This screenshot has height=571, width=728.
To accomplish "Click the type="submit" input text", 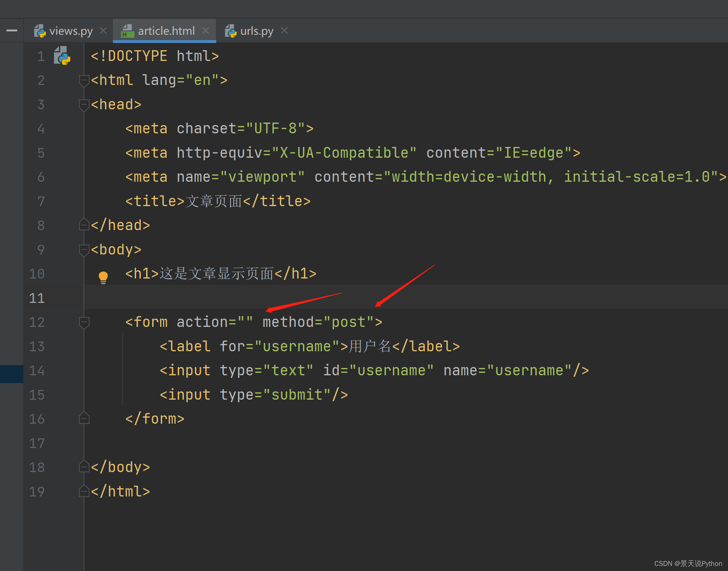I will 275,395.
